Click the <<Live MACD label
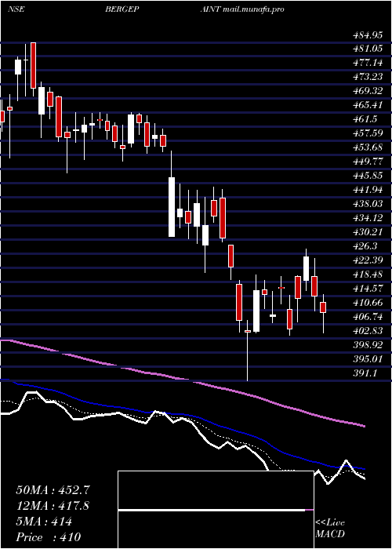The image size is (392, 549). tap(330, 528)
